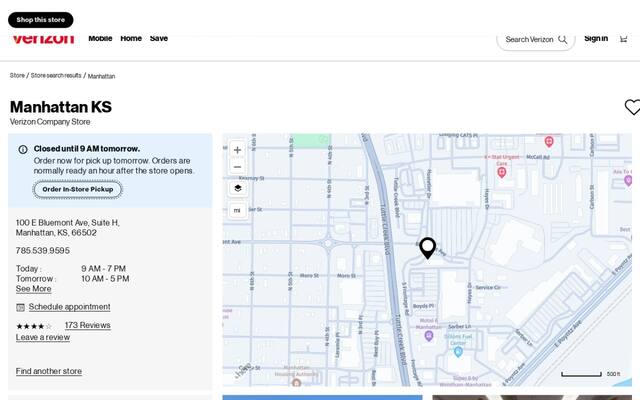Click the store phone number 785.539.9595
This screenshot has width=640, height=400.
click(43, 251)
